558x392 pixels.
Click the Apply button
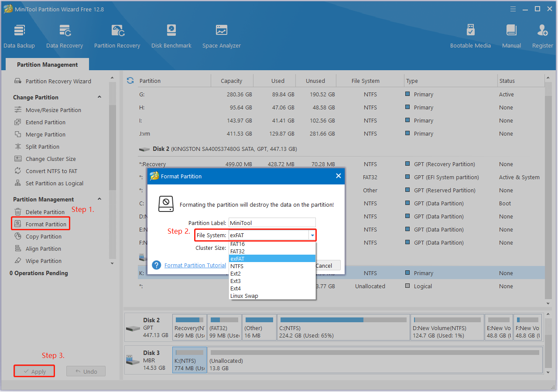coord(34,372)
